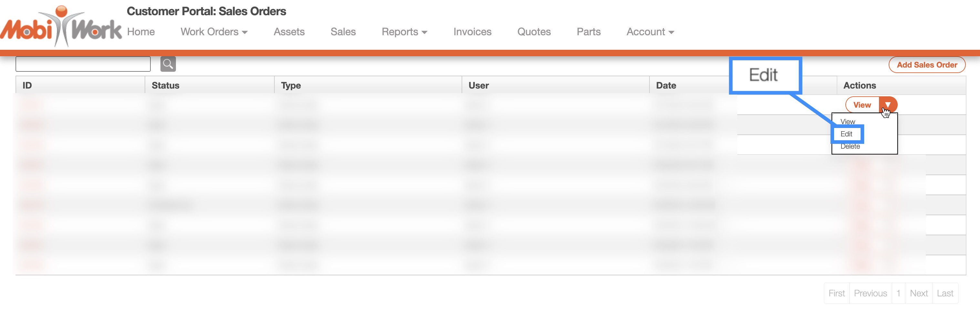Click the sales order search field

point(83,64)
